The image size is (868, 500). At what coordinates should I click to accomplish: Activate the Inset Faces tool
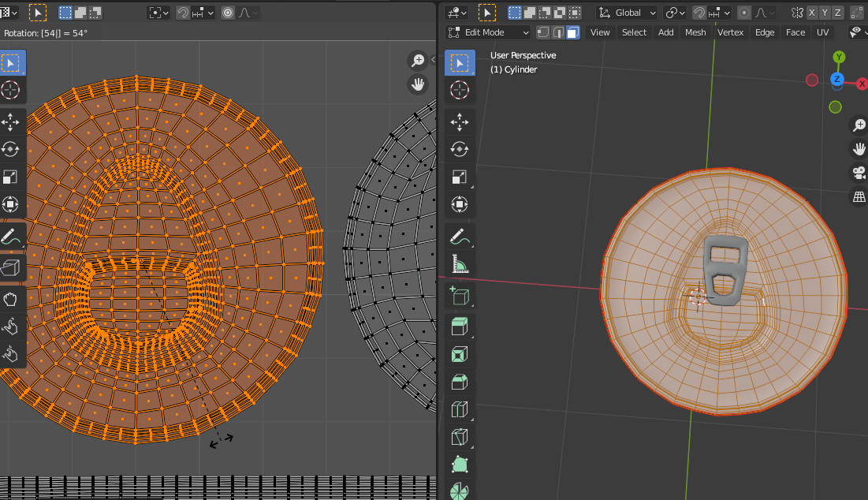(x=460, y=354)
